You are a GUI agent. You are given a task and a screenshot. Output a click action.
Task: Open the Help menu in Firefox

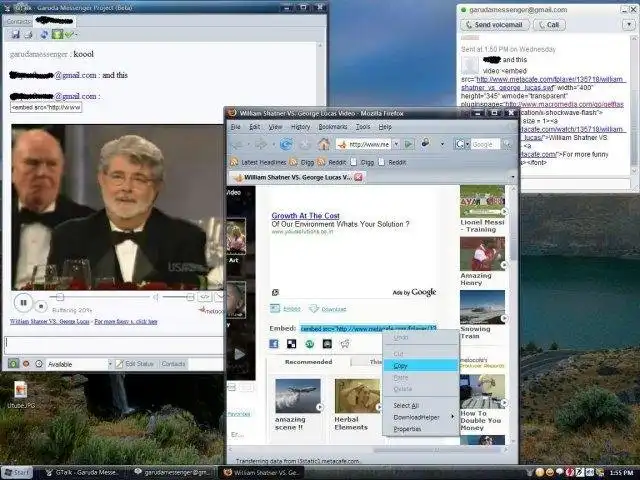(x=385, y=127)
